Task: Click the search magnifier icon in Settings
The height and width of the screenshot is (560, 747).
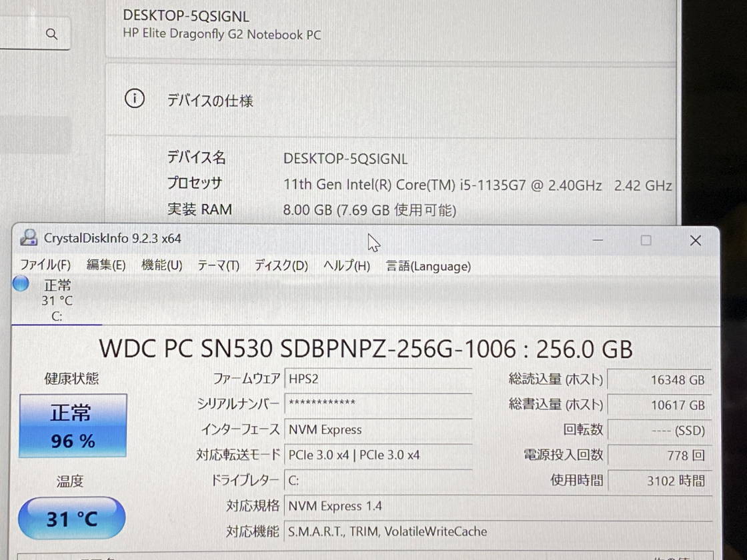Action: (51, 34)
